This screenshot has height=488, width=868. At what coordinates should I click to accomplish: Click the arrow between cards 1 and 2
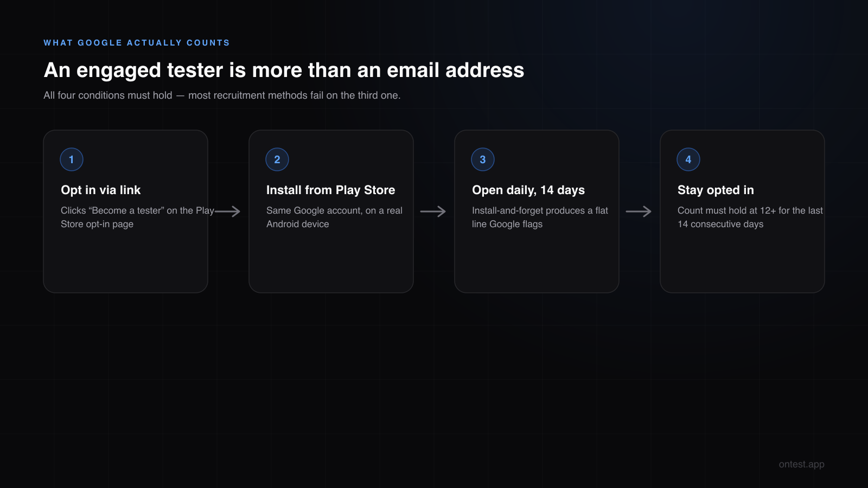tap(228, 211)
